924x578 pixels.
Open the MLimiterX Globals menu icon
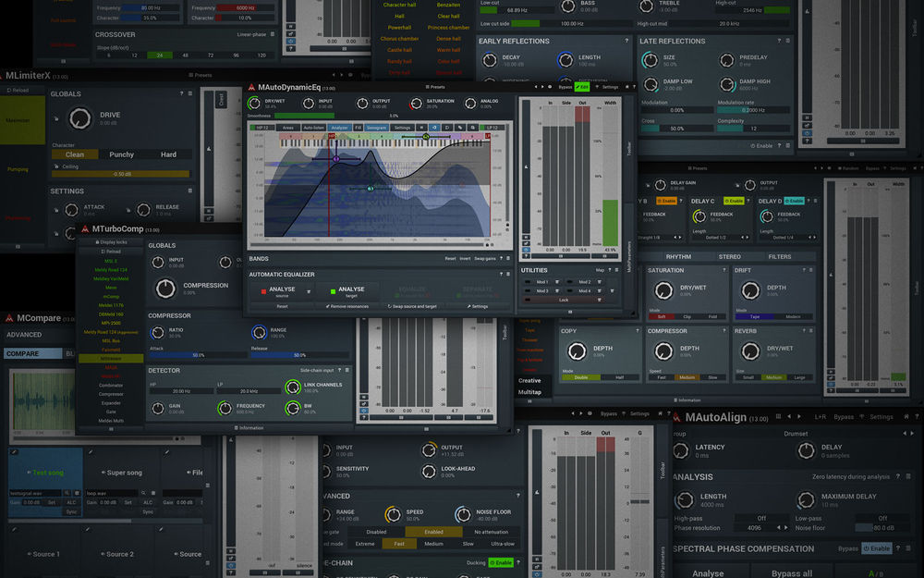(189, 93)
